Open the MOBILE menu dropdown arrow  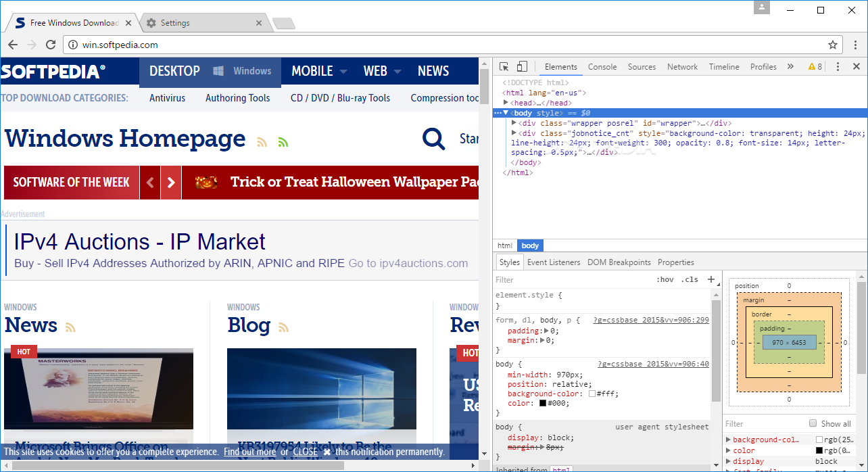343,71
